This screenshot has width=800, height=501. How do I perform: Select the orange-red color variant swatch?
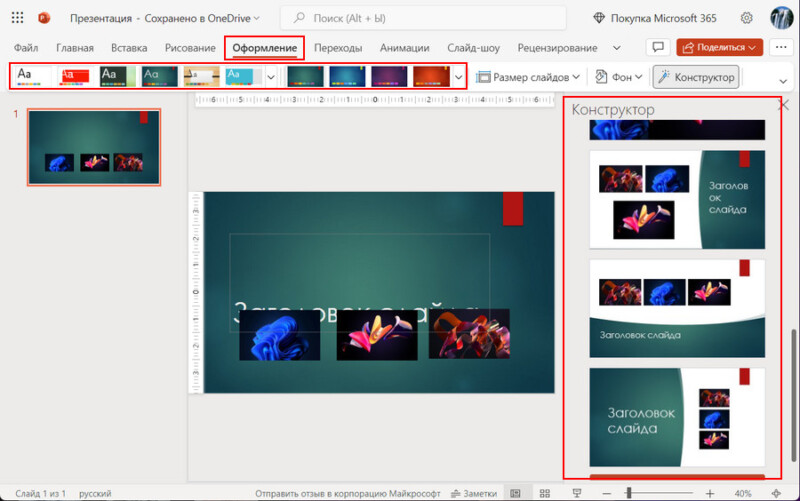click(x=431, y=77)
